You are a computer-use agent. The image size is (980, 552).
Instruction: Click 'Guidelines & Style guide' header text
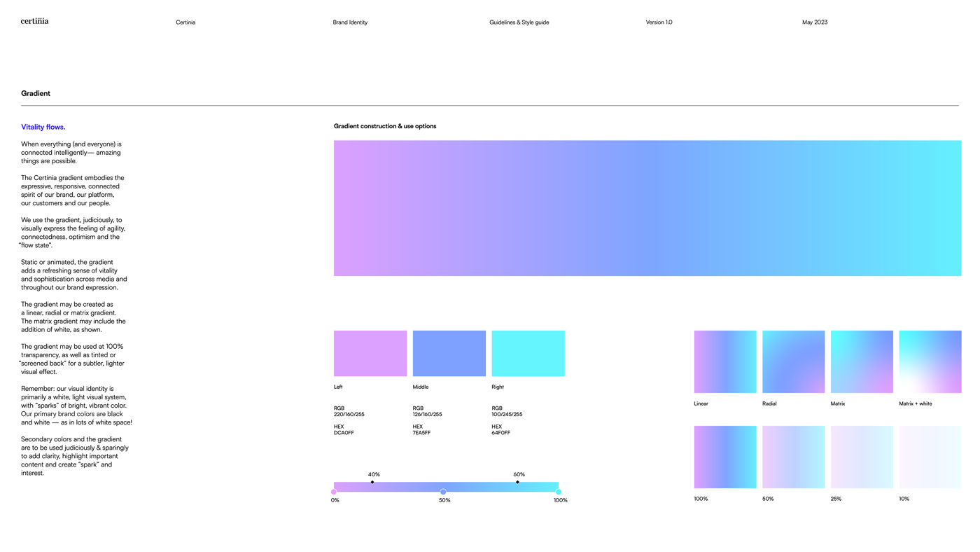pyautogui.click(x=519, y=22)
